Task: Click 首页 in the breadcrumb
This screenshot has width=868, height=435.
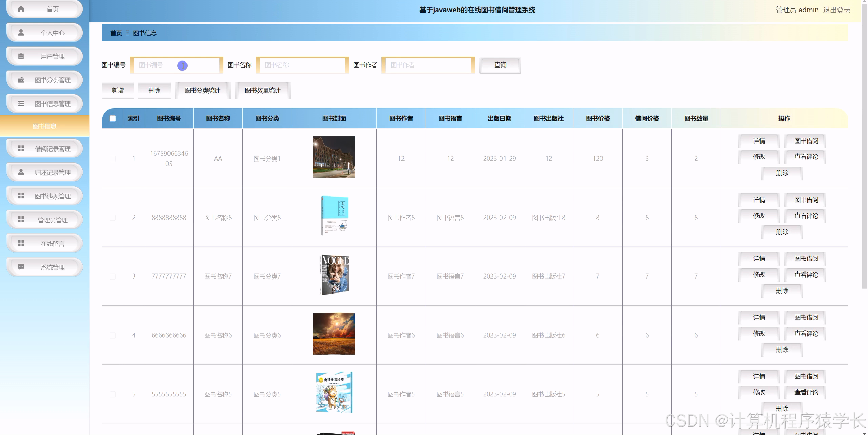Action: 116,33
